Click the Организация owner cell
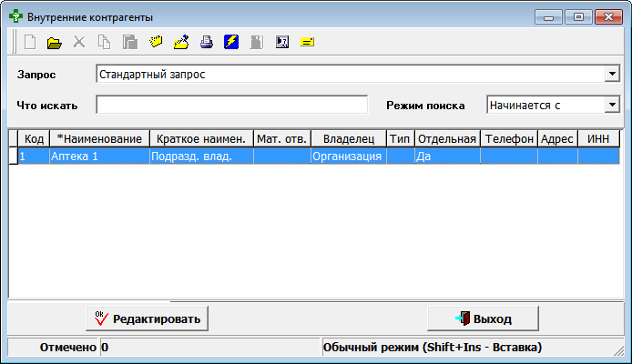Image resolution: width=632 pixels, height=364 pixels. 349,156
